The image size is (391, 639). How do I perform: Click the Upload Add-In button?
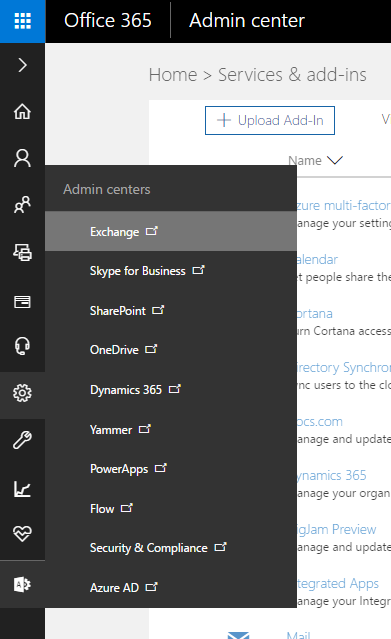pyautogui.click(x=270, y=121)
